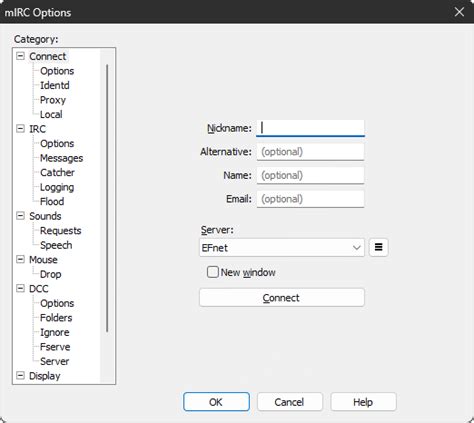Select Options under IRC
Screen dimensions: 474x423
[x=57, y=144]
